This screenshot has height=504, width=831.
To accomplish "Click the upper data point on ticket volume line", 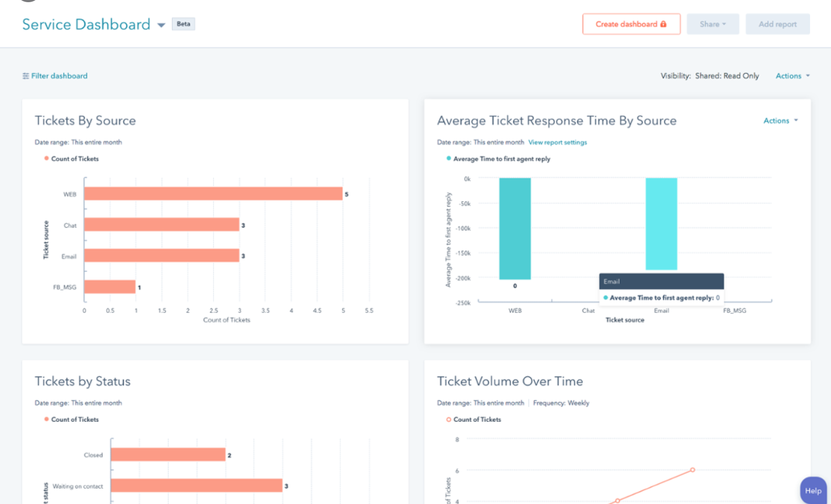I will click(693, 470).
